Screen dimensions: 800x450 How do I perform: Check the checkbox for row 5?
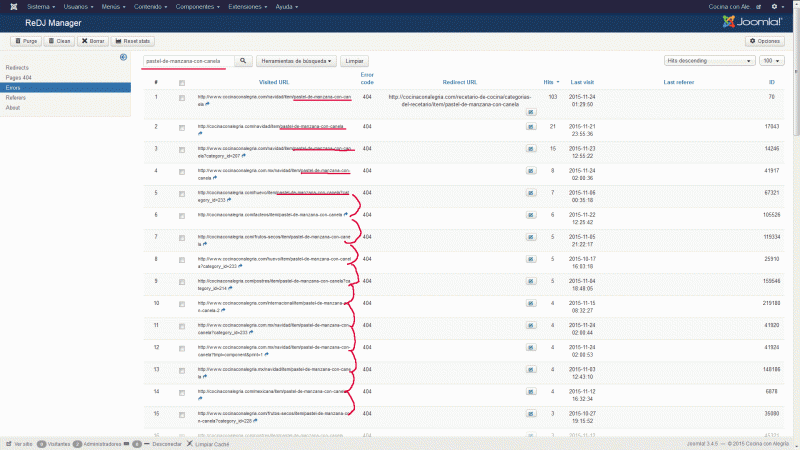point(182,194)
